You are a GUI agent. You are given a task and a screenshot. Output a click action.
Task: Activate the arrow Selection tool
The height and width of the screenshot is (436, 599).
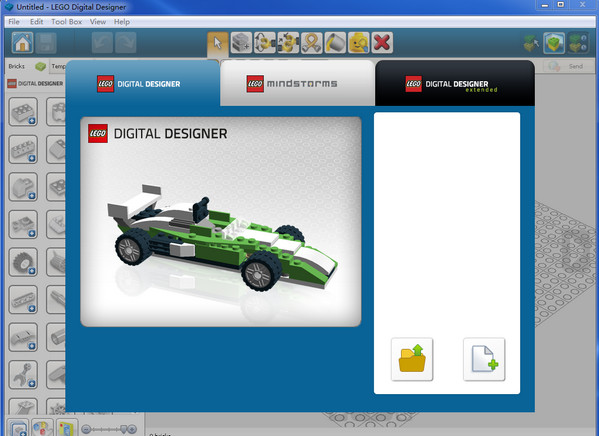(x=218, y=42)
